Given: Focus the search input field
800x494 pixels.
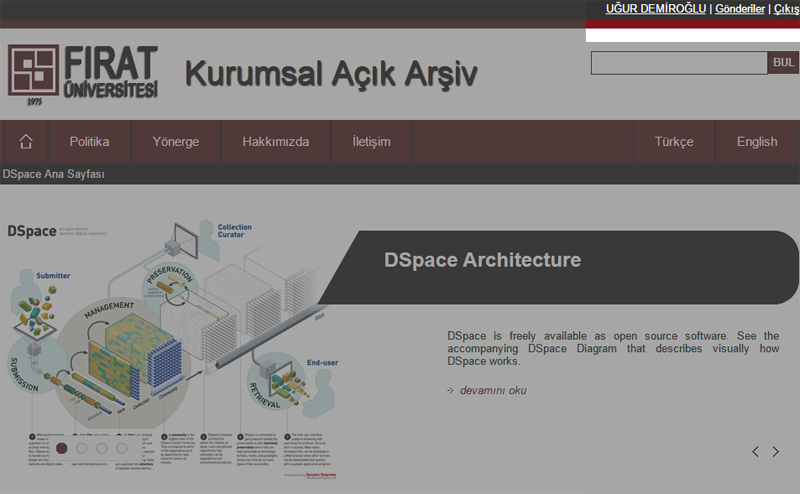Looking at the screenshot, I should pos(679,63).
